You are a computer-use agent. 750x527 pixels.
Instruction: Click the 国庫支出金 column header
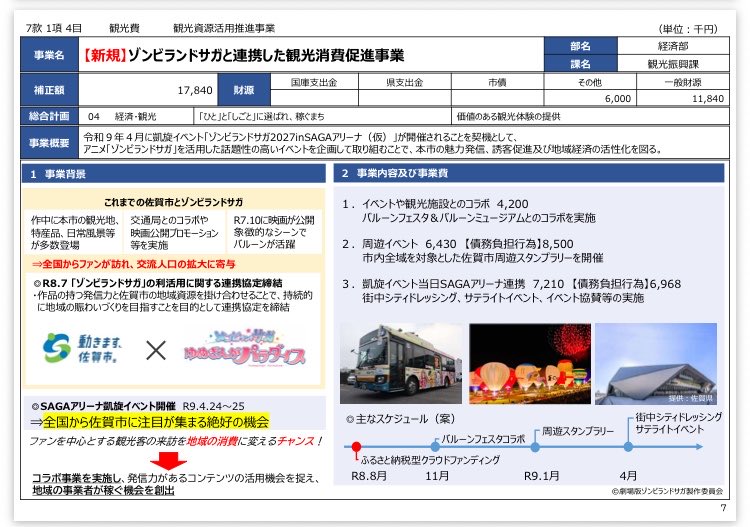pos(314,82)
